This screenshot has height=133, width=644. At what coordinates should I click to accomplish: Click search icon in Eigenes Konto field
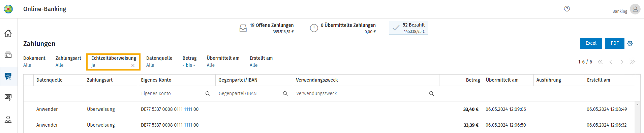coord(208,94)
